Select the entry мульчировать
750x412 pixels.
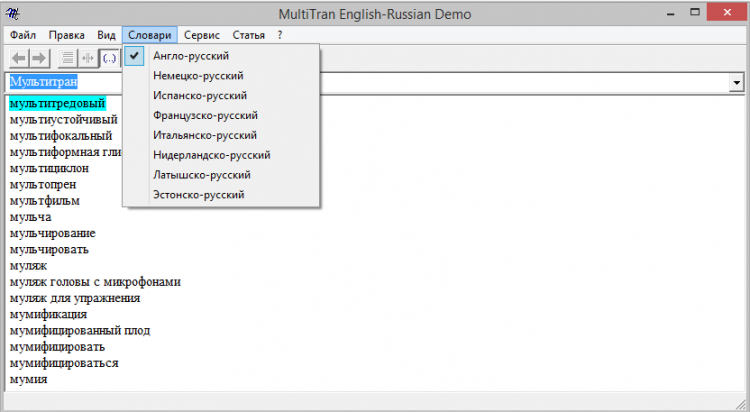click(49, 250)
